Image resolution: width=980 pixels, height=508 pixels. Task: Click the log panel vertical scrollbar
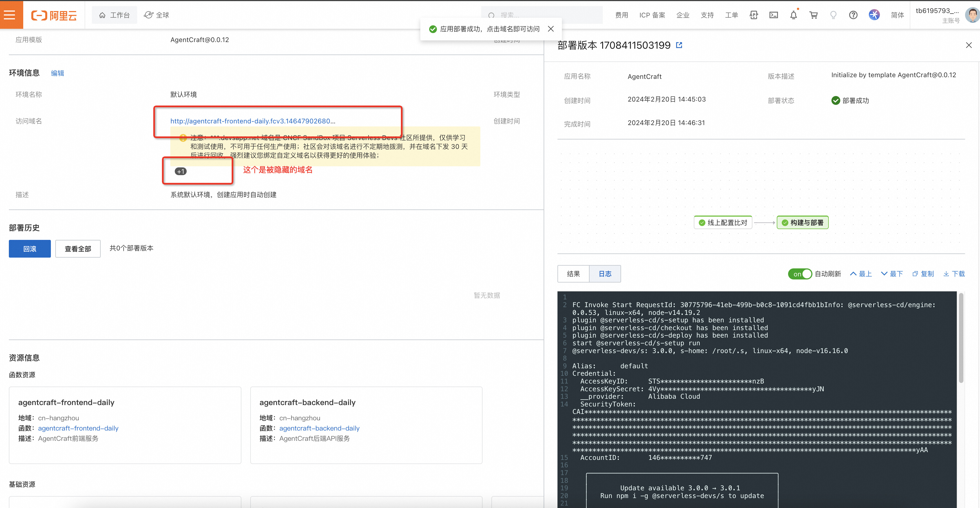961,338
